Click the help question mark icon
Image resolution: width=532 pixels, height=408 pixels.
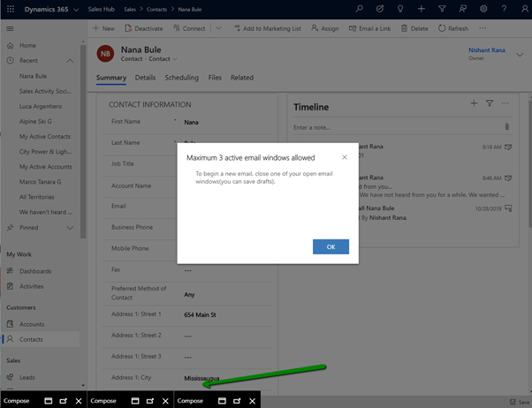point(504,8)
